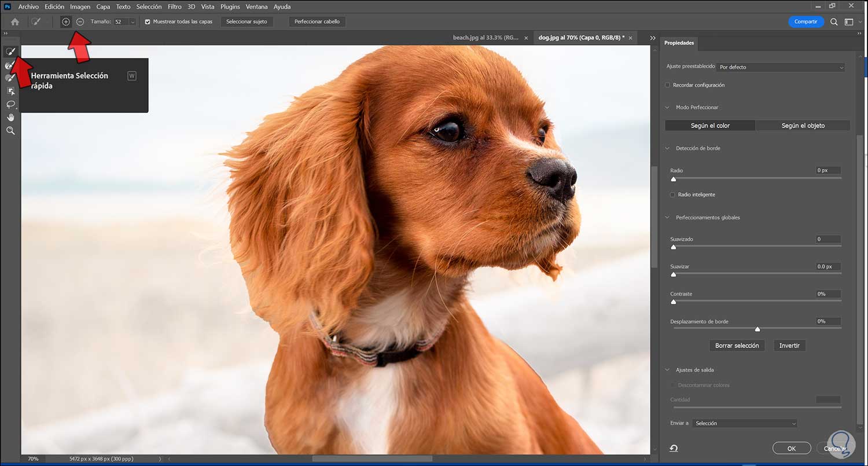Uncheck Muestrear todas las capas
This screenshot has height=466, width=868.
(148, 21)
